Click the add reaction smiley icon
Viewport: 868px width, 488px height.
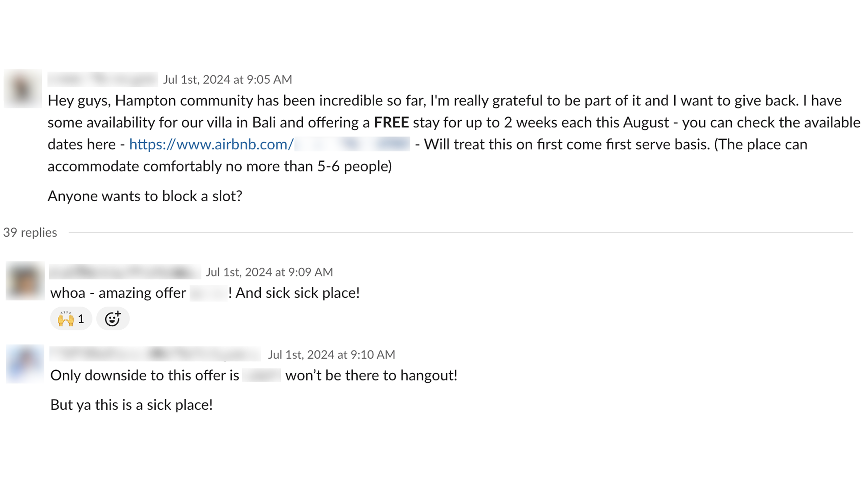[113, 319]
